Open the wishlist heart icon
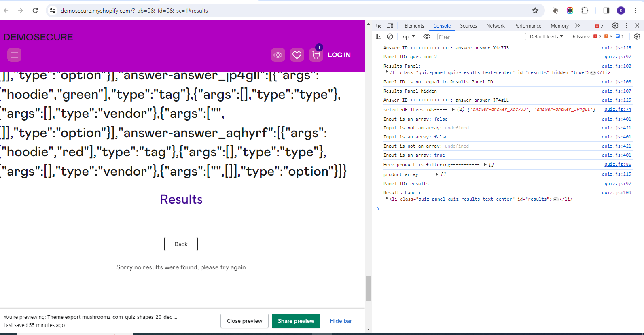Screen dimensions: 644x335 [x=297, y=55]
